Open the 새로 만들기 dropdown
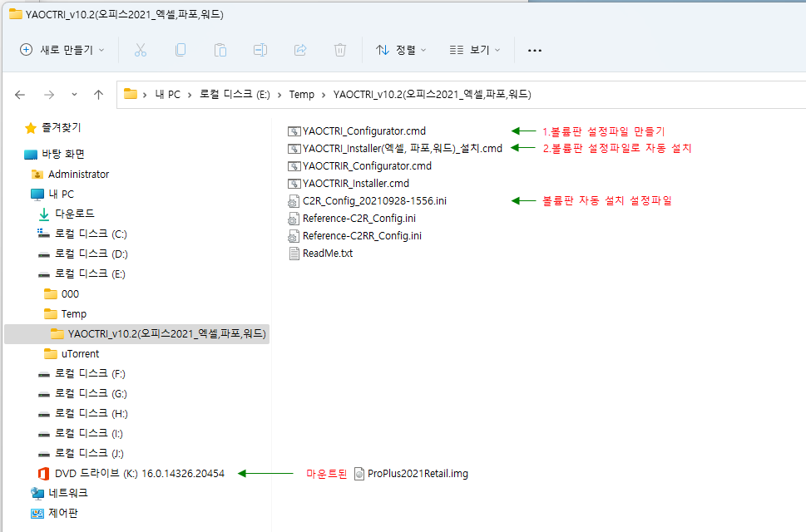The width and height of the screenshot is (806, 532). coord(62,50)
